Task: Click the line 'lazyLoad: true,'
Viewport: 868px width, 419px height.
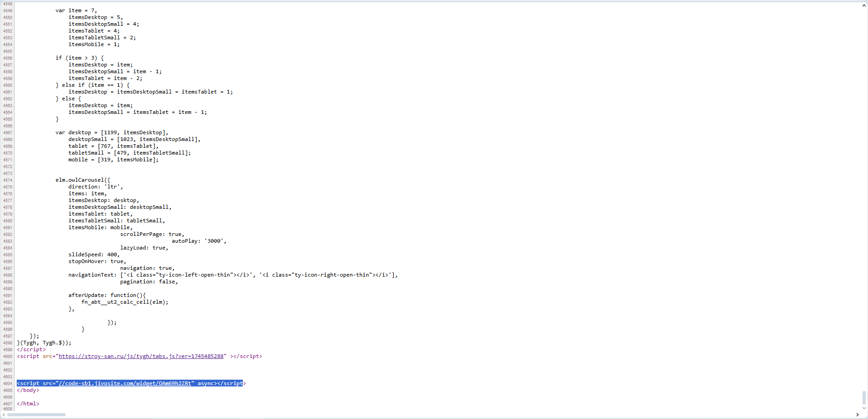Action: tap(144, 248)
